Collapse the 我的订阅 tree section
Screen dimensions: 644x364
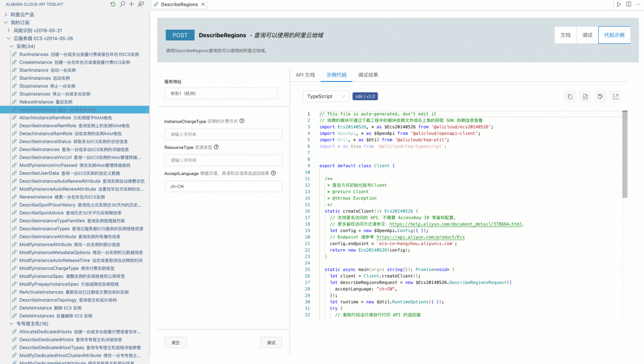click(6, 22)
